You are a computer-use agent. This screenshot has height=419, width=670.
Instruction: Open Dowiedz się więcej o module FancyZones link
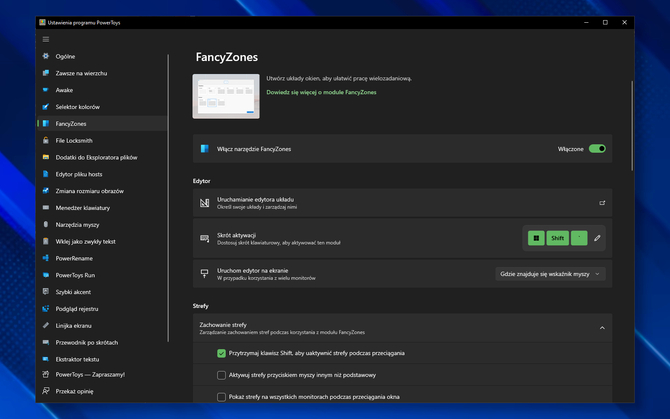point(321,92)
